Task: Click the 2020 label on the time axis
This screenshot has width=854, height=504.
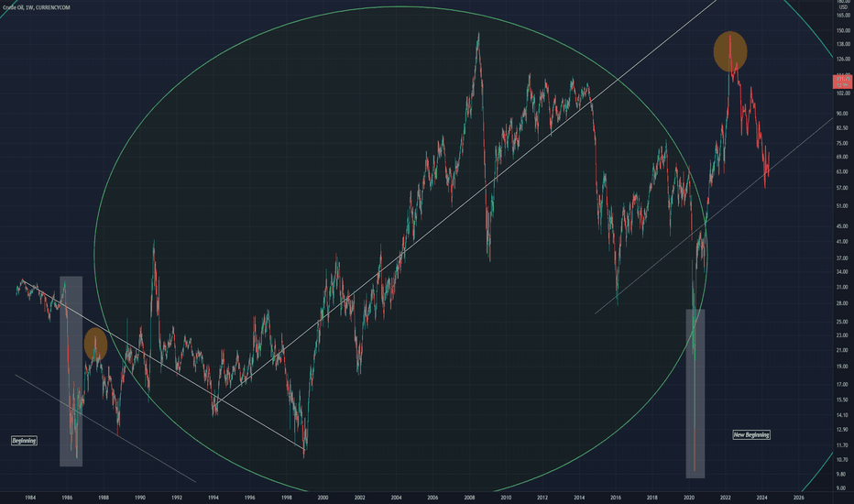Action: [689, 498]
